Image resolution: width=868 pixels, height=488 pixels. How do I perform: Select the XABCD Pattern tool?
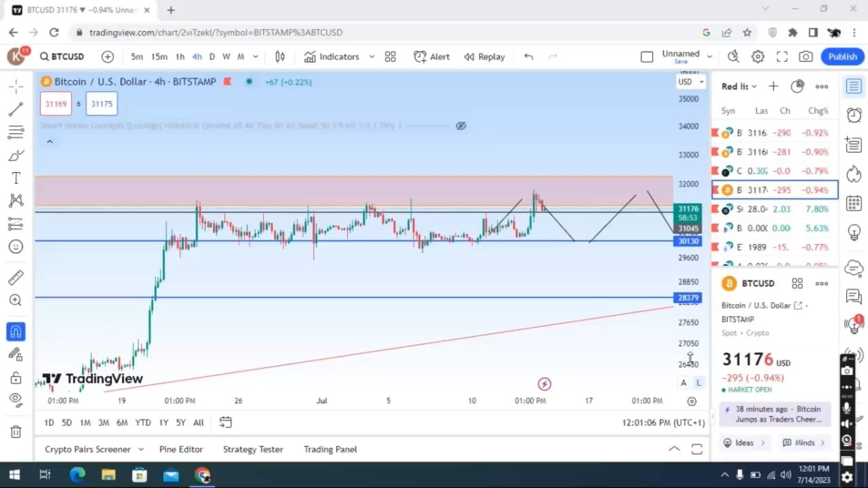point(16,200)
